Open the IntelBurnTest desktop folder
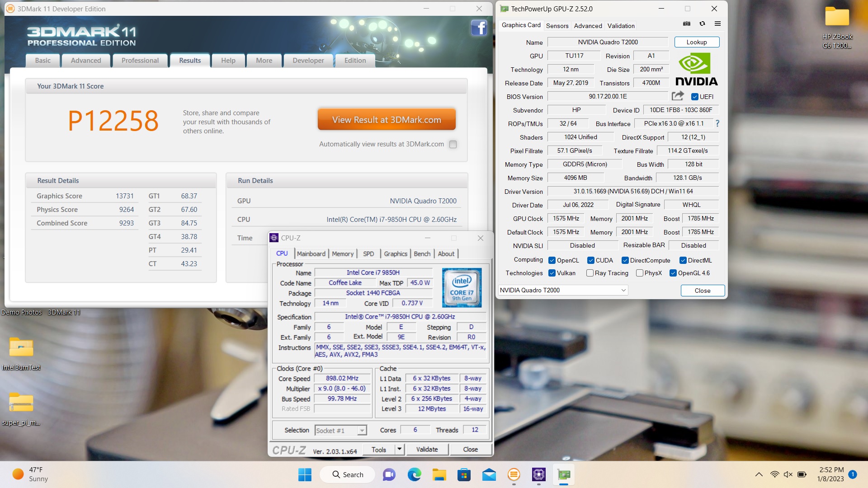Viewport: 868px width, 488px height. [21, 348]
